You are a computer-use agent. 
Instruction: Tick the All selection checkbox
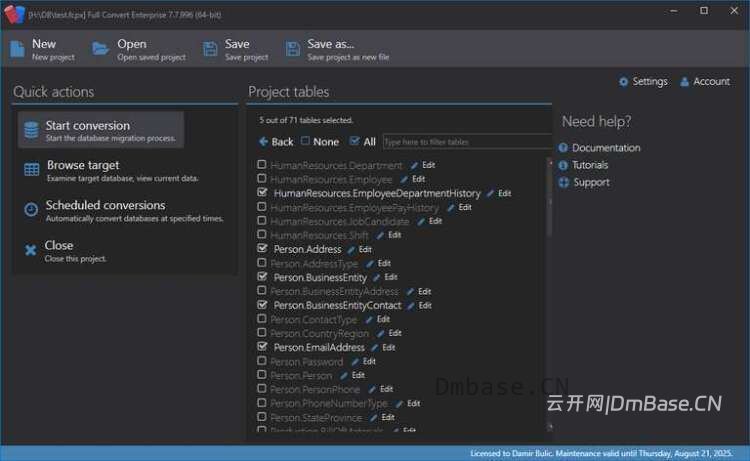click(354, 141)
